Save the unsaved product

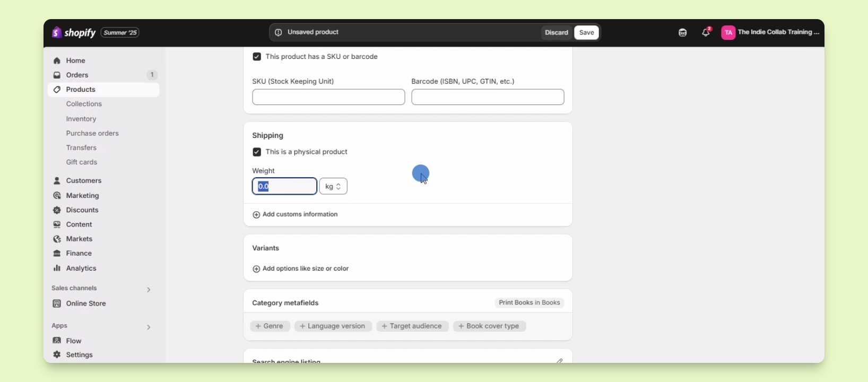click(587, 32)
